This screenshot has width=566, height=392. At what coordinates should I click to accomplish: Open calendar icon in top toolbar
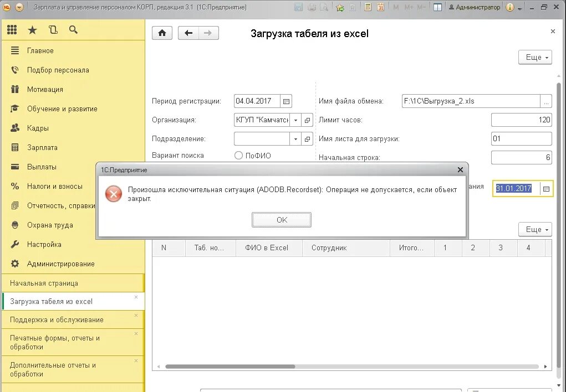[x=380, y=7]
